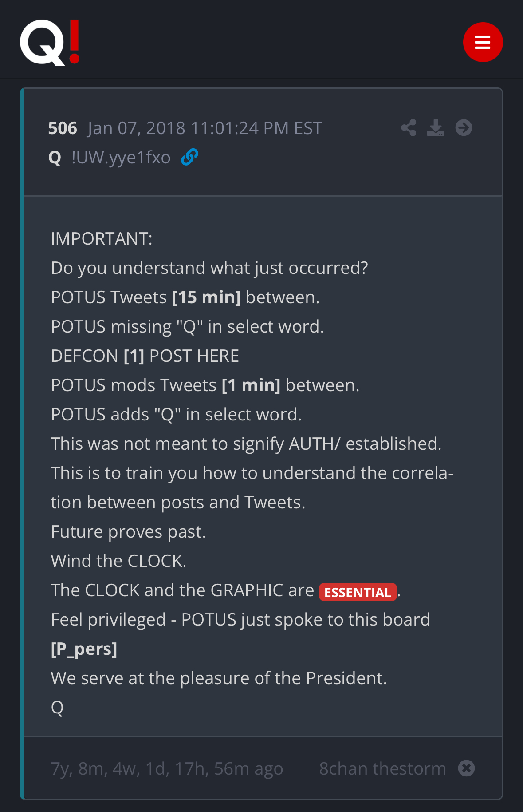Click the bold [1 min] marker

point(251,385)
